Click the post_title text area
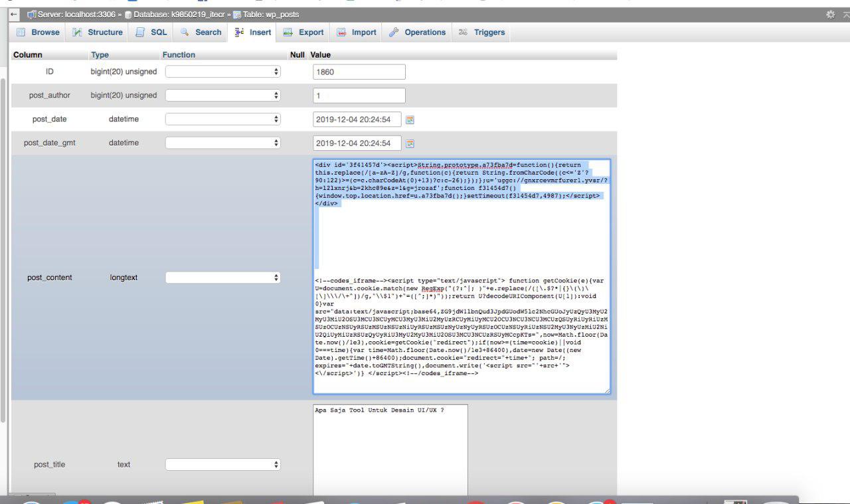 click(x=390, y=452)
